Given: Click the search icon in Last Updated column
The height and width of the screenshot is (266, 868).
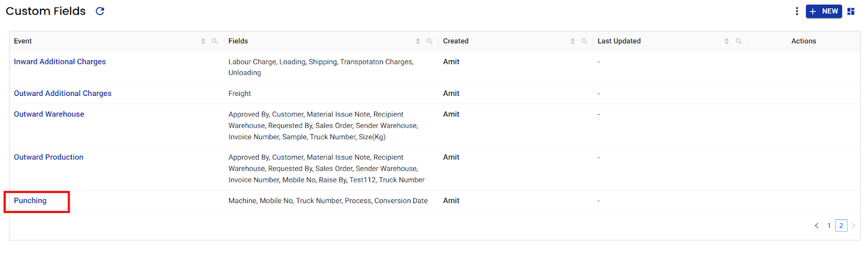Looking at the screenshot, I should coord(738,41).
